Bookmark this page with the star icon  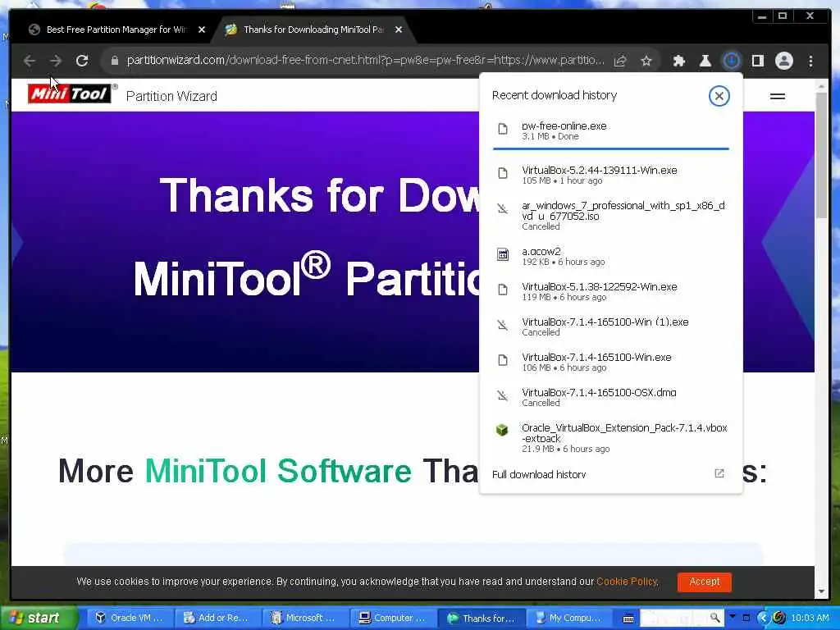pyautogui.click(x=646, y=61)
